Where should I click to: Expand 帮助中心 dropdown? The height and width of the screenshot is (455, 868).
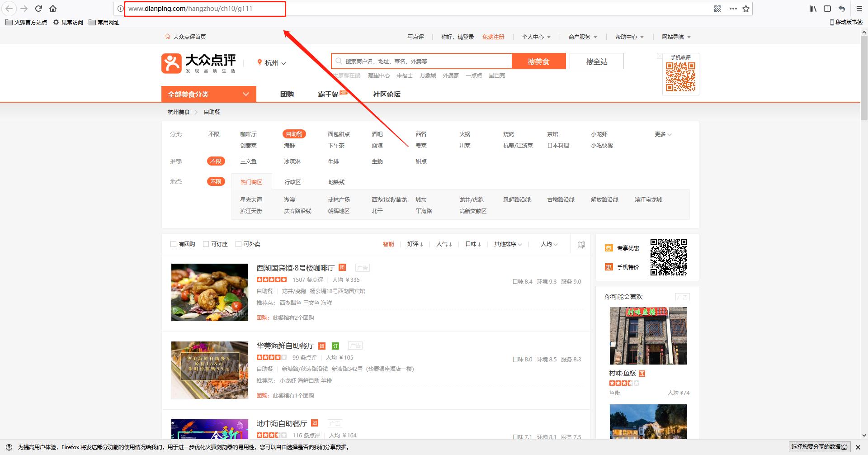(629, 37)
